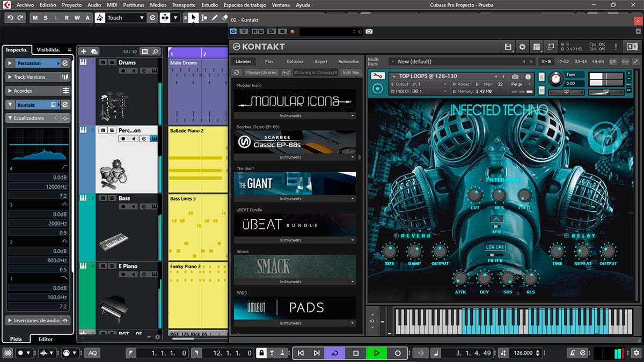Screen dimensions: 644x362
Task: Click the Instr Nav button
Action: click(351, 72)
